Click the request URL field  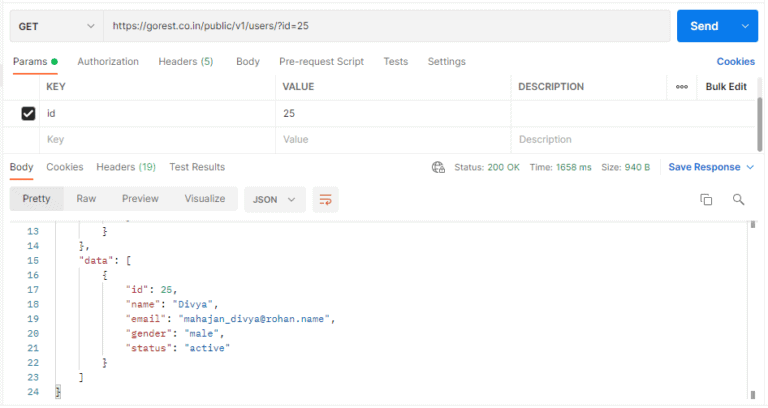click(385, 26)
